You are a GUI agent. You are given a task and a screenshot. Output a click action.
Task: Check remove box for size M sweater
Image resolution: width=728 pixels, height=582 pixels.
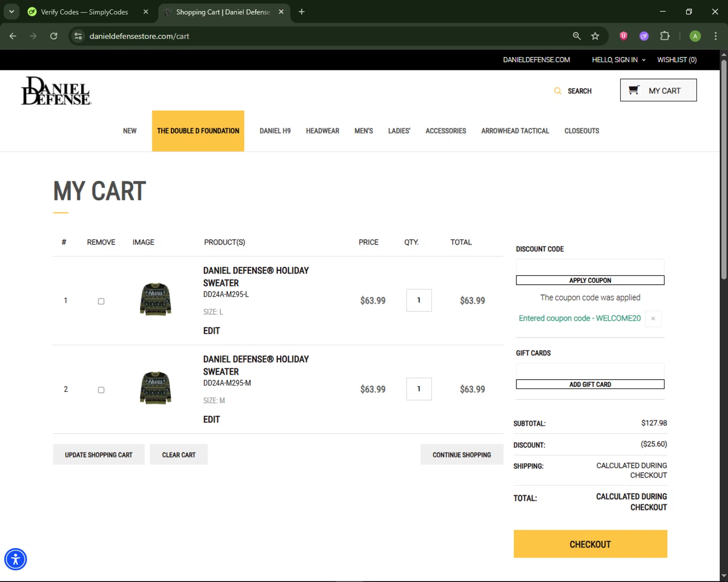click(x=101, y=390)
